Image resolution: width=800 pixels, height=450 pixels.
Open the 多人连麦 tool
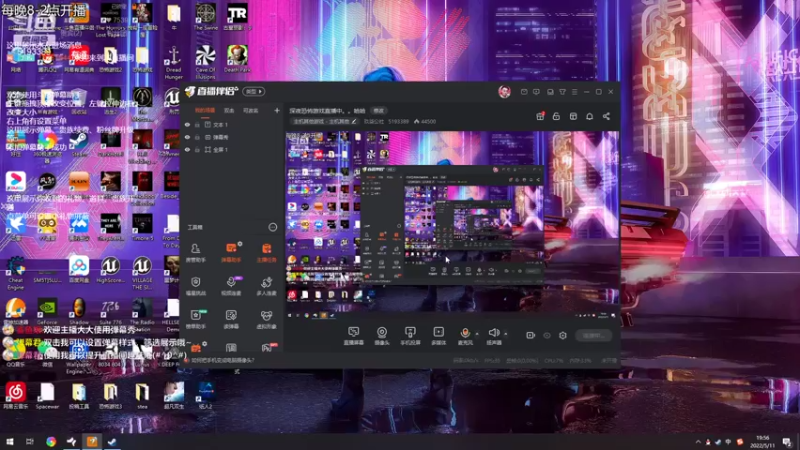(x=266, y=286)
